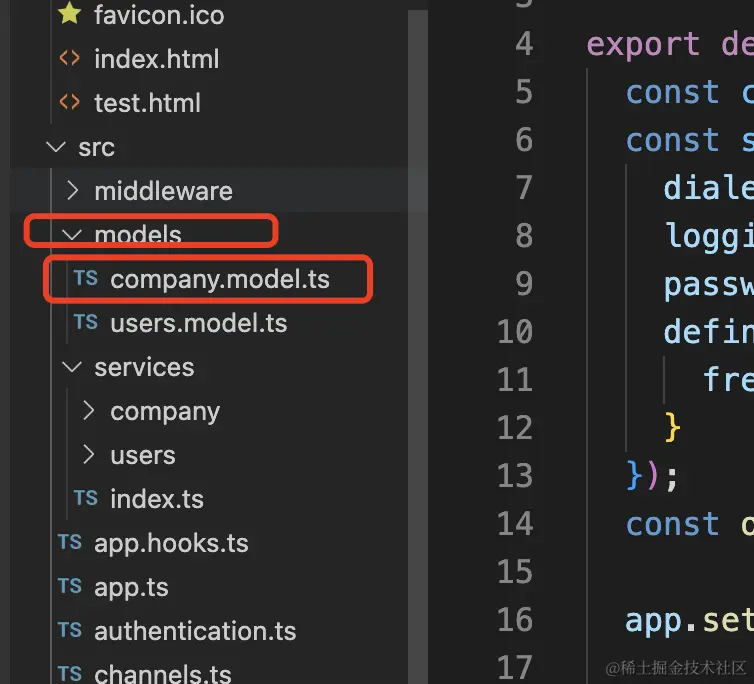Click the HTML icon next to test.html
This screenshot has height=684, width=754.
70,102
